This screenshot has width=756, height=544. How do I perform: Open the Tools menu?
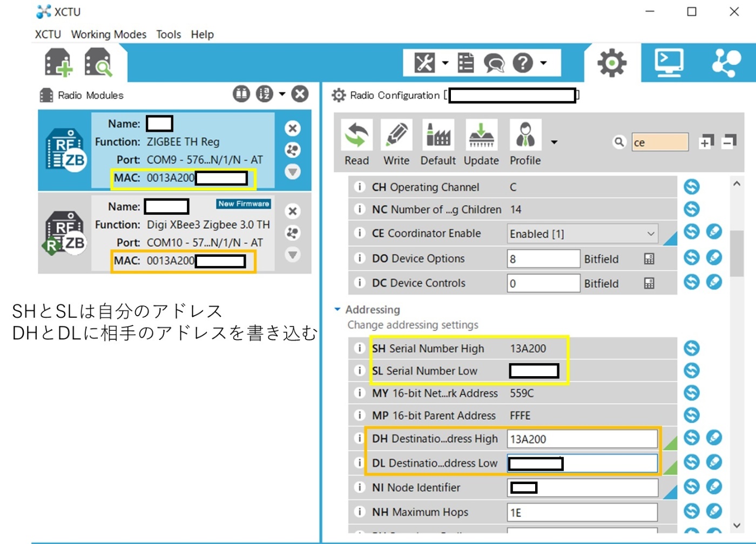pos(168,35)
